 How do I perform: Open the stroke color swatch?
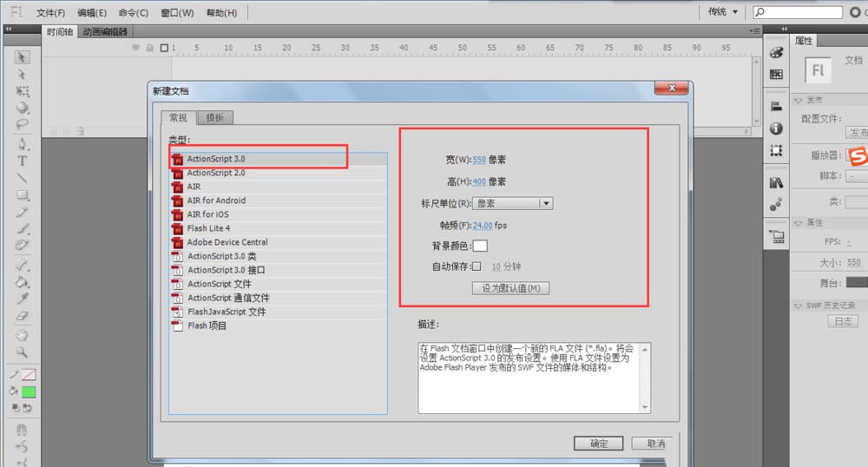click(29, 375)
